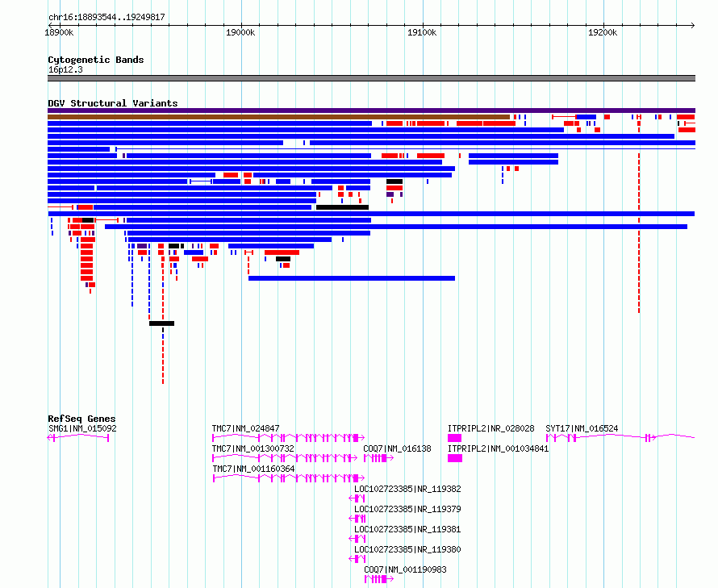Select the TMC7 NM_001160364 transcript glyph
Screen dimensions: 718x588
(289, 478)
